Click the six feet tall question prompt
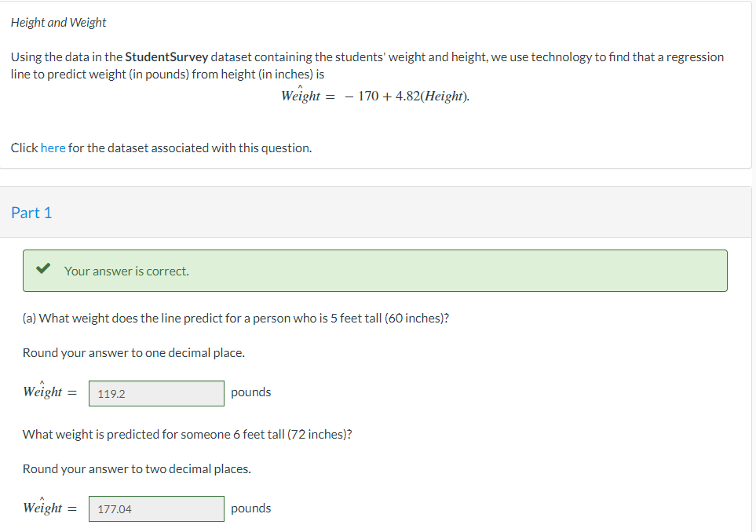 click(x=187, y=434)
